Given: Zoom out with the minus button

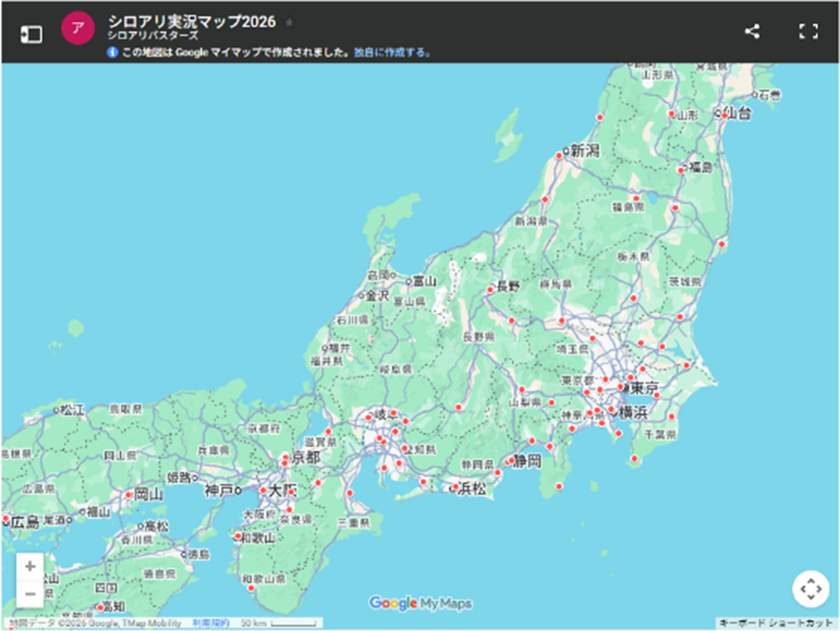Looking at the screenshot, I should [30, 594].
